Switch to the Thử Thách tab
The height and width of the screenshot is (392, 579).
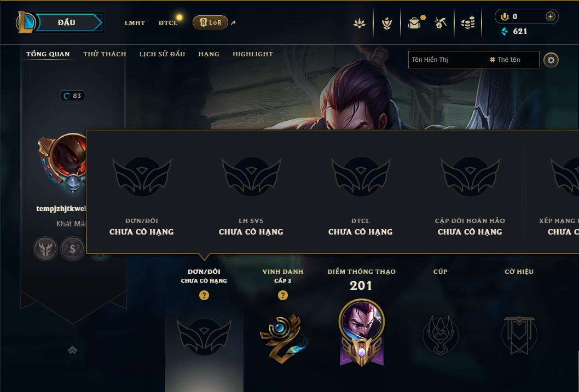coord(105,54)
